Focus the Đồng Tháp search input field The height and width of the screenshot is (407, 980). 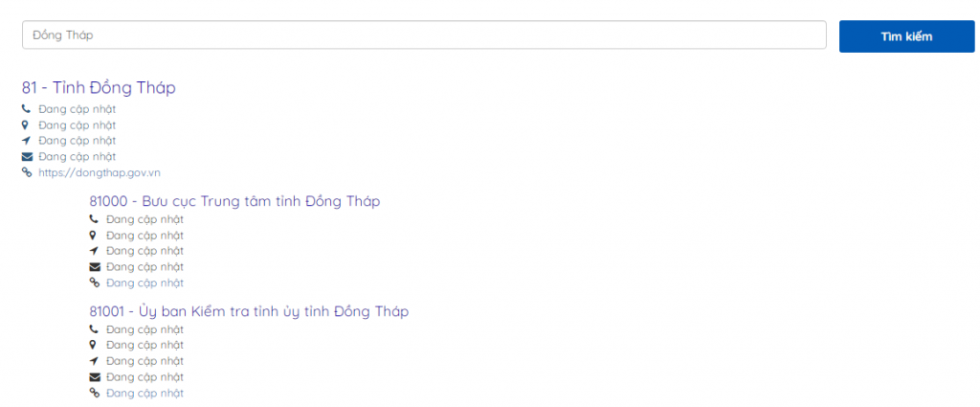[424, 35]
